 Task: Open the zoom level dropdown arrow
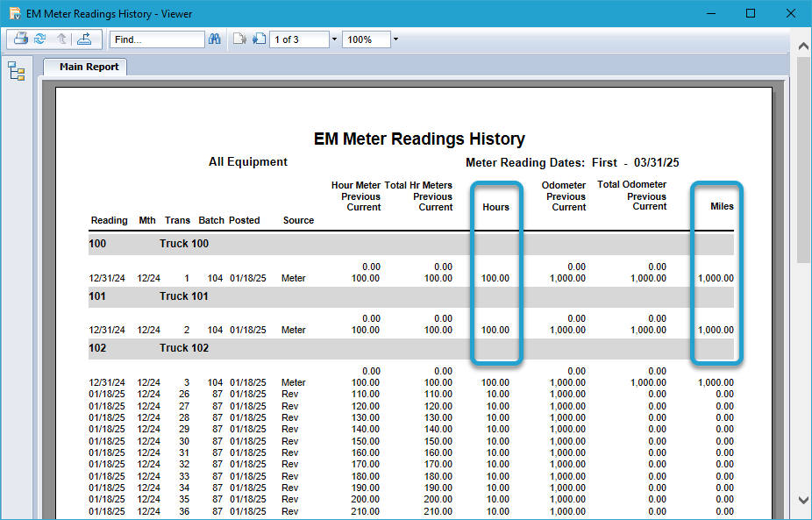point(395,39)
